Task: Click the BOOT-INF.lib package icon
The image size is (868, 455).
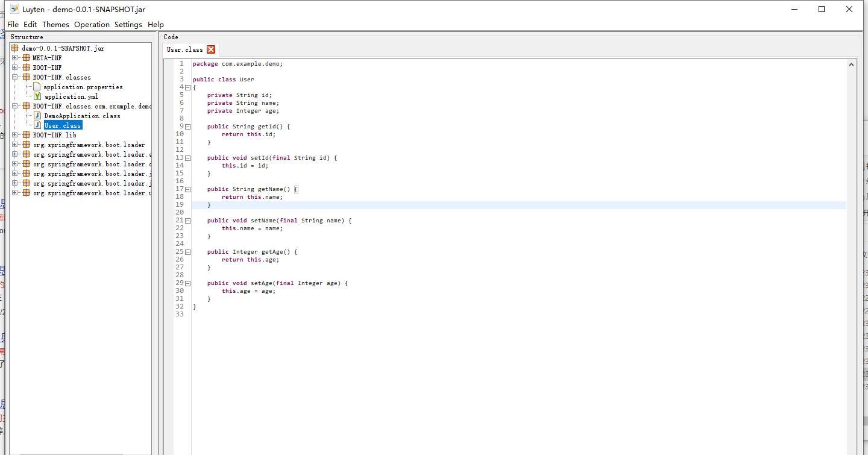Action: point(26,135)
